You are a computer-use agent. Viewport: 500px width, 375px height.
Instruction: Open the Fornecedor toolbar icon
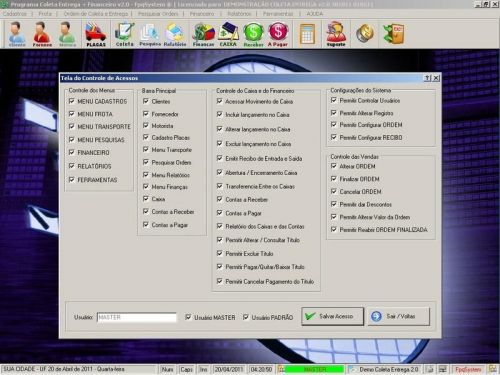coord(42,34)
